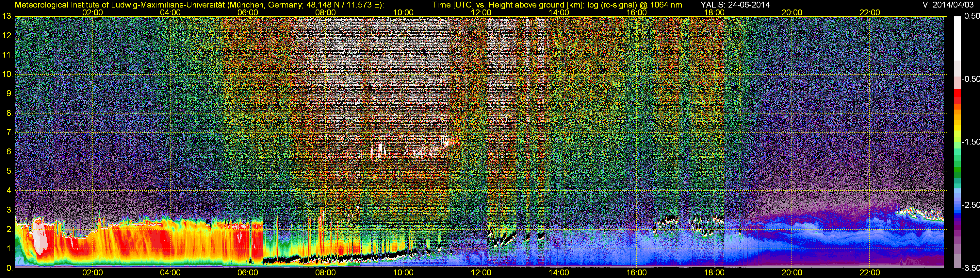
Task: Click the height axis label '2.'
Action: tap(9, 229)
